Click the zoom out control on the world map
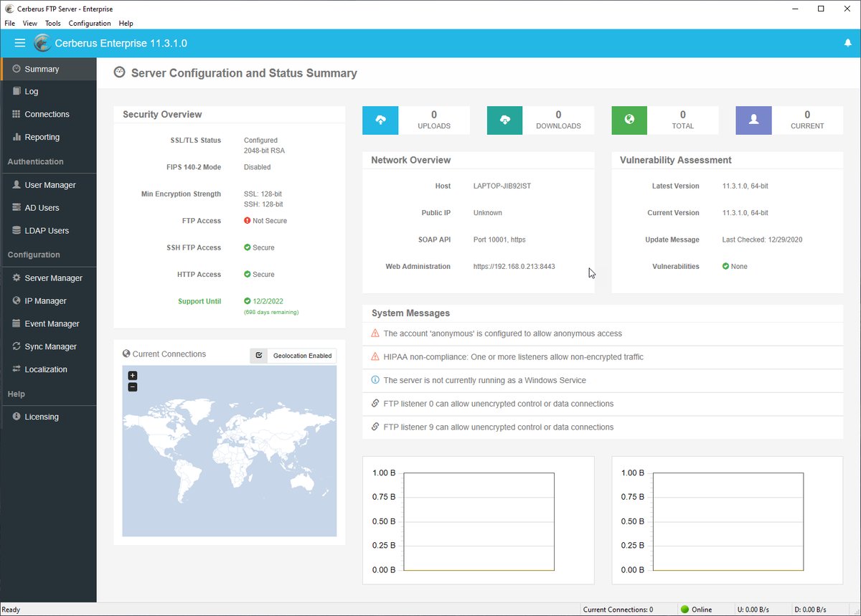This screenshot has width=861, height=616. coord(132,387)
